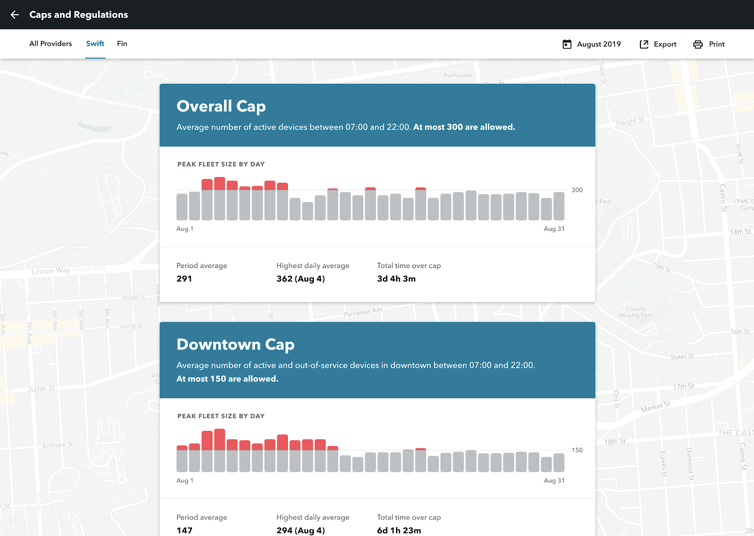Click the Overall Cap card heading
Viewport: 754px width, 536px height.
pos(221,106)
